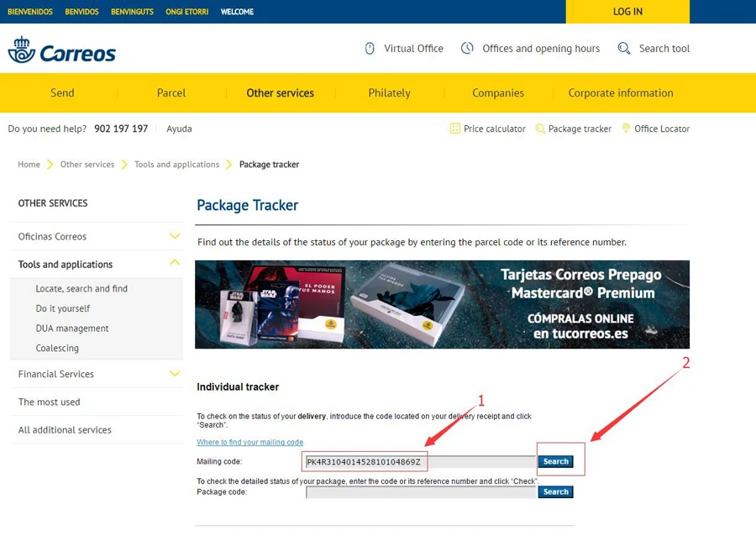Open the Tarjetas Correos Prepago banner

pyautogui.click(x=442, y=304)
